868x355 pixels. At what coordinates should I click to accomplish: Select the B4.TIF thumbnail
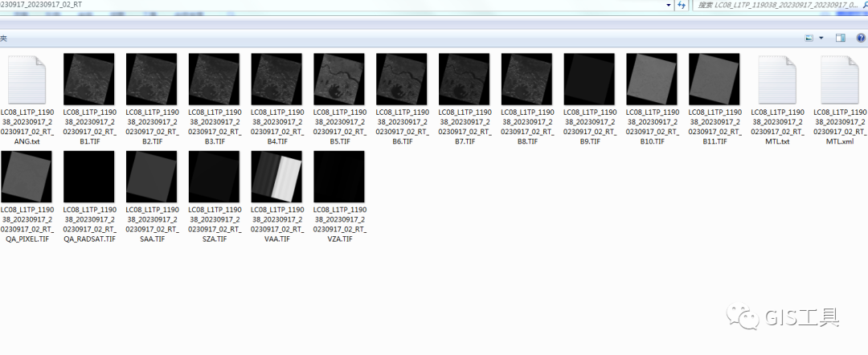tap(276, 79)
